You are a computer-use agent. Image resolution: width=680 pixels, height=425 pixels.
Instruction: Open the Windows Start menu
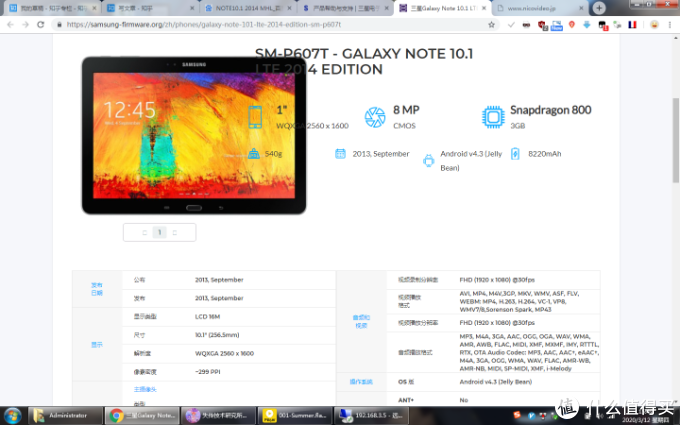tap(13, 414)
